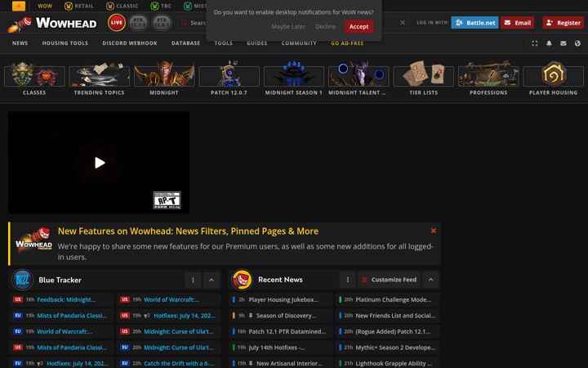
Task: Open the Discord Webhook menu item
Action: coord(130,43)
